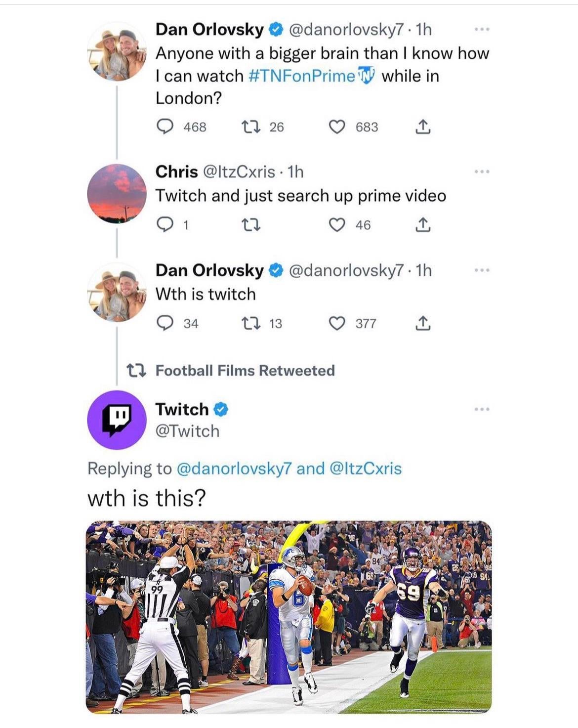Click the #TNFonPrime hashtag
Screen dimensions: 578x728
pyautogui.click(x=302, y=76)
